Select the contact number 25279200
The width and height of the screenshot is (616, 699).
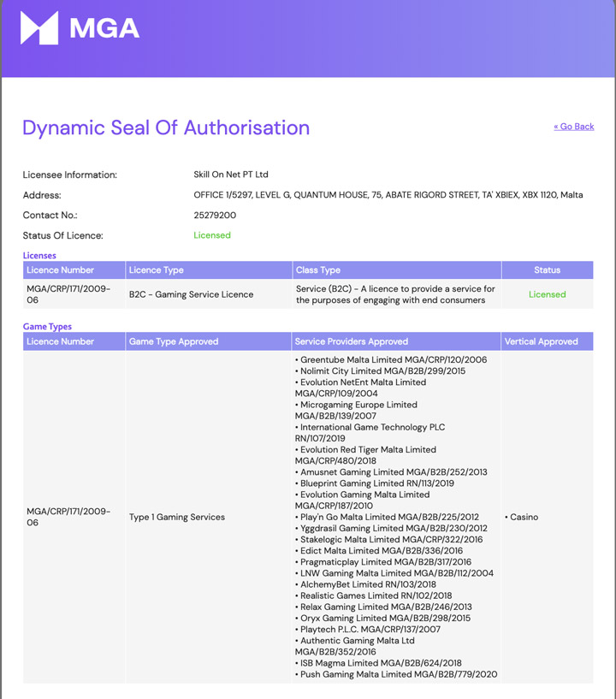click(x=215, y=216)
